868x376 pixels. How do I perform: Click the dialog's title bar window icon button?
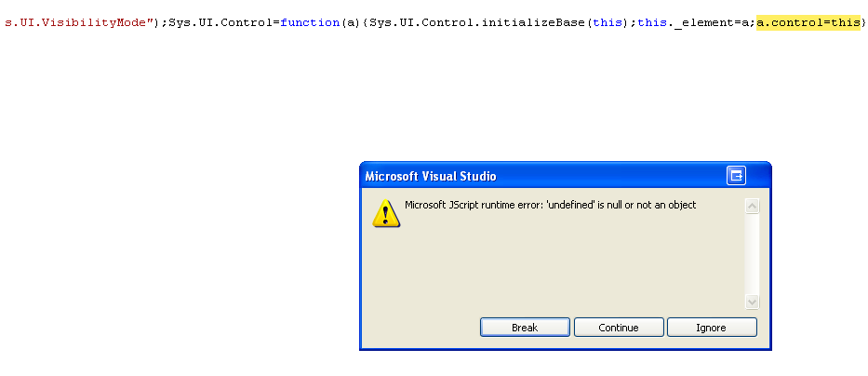click(x=737, y=176)
